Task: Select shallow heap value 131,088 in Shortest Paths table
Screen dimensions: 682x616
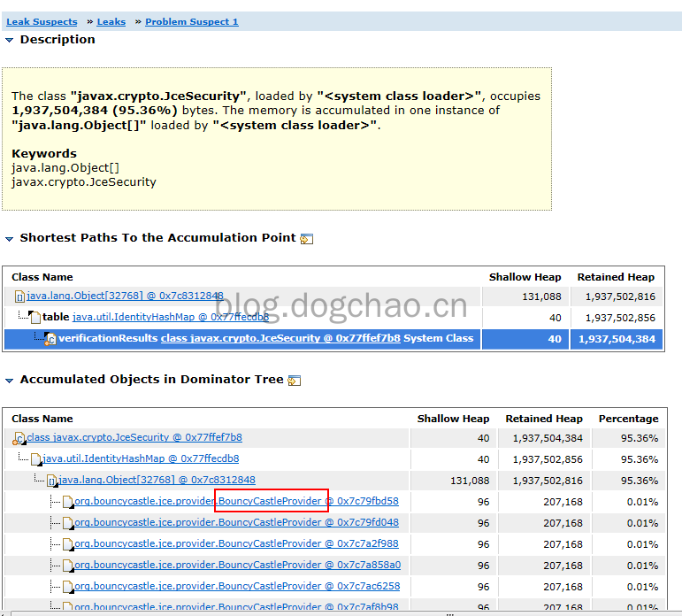Action: (x=541, y=296)
